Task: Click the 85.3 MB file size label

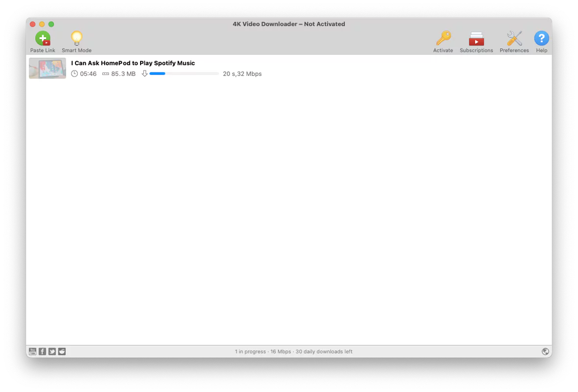Action: pos(123,73)
